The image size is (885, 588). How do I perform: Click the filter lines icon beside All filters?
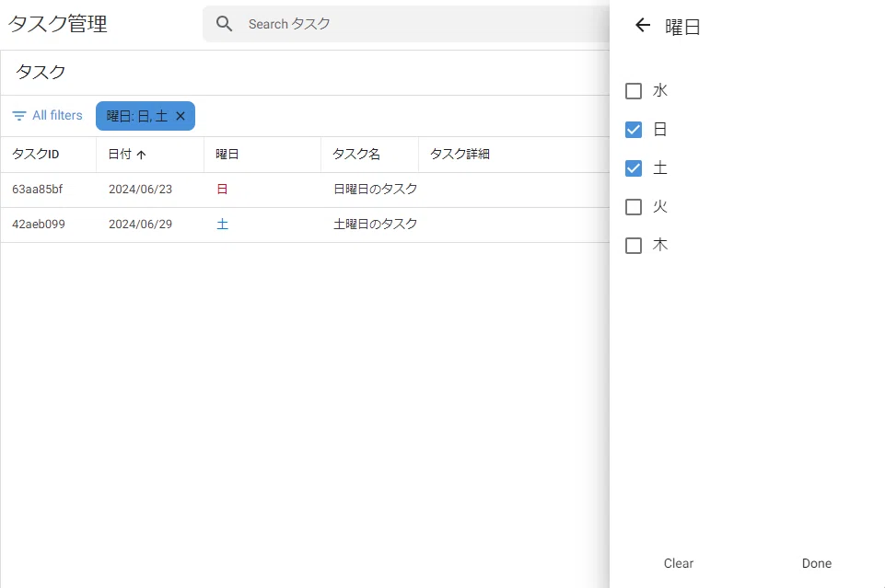(x=19, y=116)
